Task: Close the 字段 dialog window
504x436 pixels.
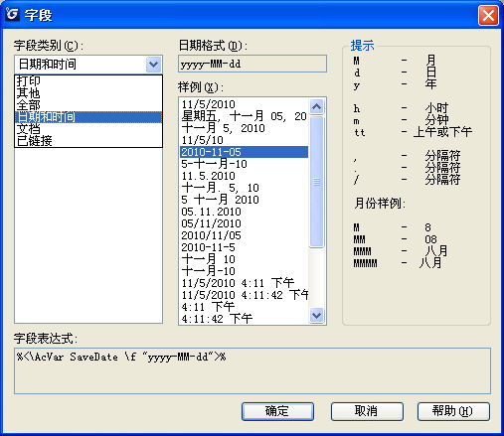Action: coord(488,16)
